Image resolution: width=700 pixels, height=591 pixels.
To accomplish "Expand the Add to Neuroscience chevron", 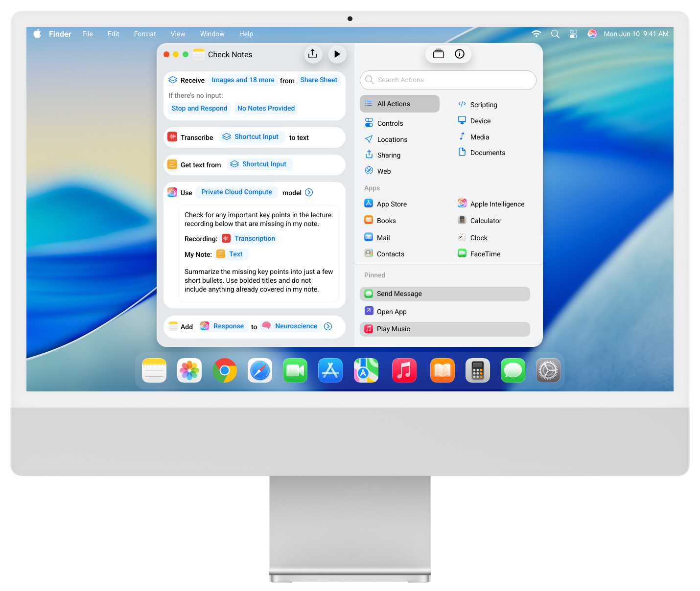I will pos(328,326).
